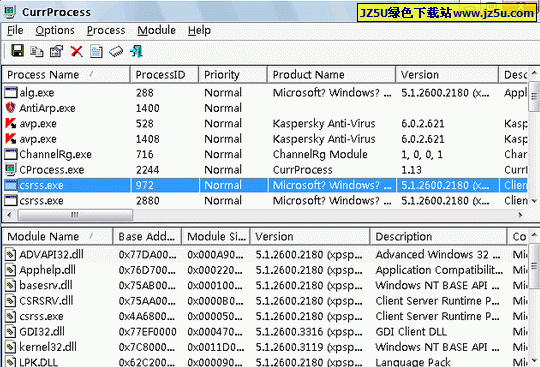The width and height of the screenshot is (540, 367).
Task: Click the Copy toolbar icon
Action: click(37, 51)
